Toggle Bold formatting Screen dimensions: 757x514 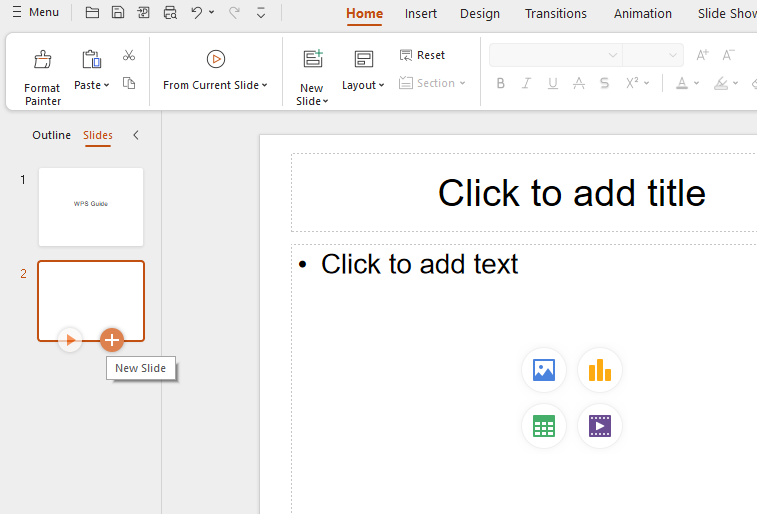501,83
